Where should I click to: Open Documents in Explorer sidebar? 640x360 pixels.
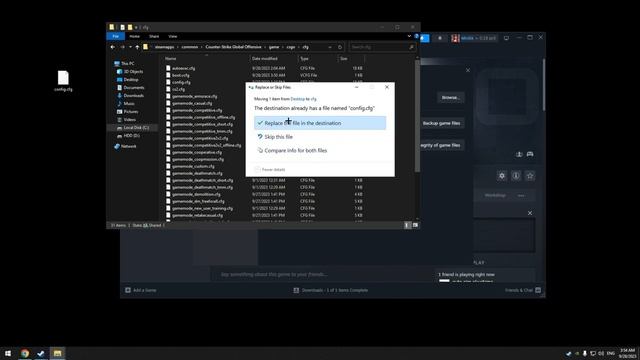pos(131,87)
